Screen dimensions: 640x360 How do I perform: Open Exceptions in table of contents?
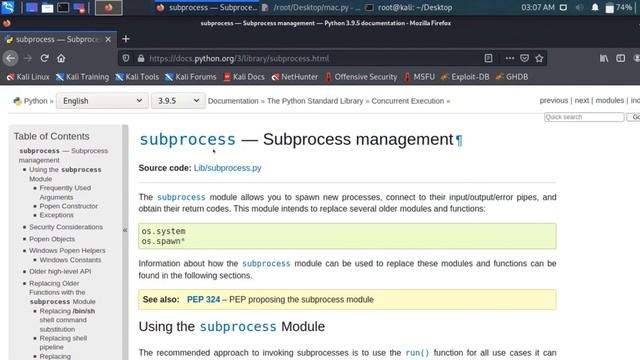point(56,215)
